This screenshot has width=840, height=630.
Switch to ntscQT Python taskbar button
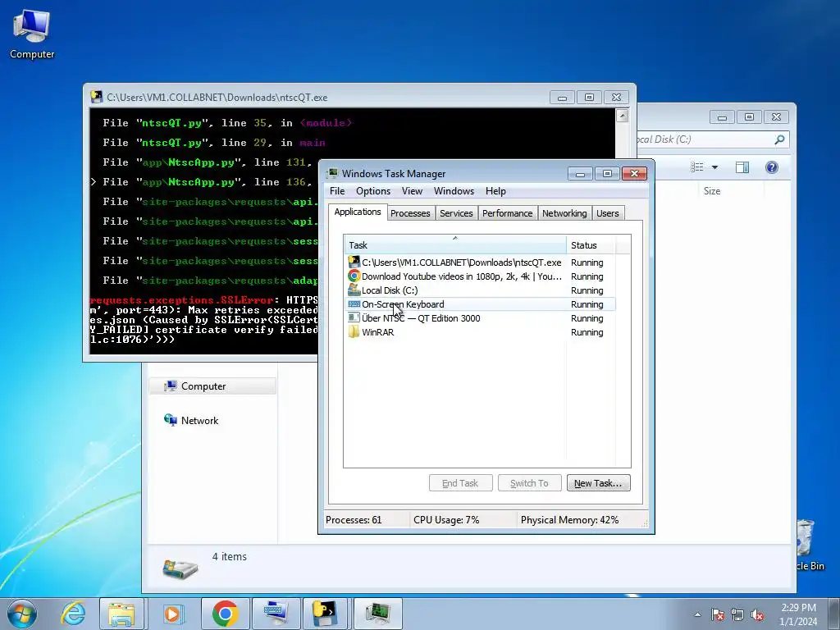[326, 614]
